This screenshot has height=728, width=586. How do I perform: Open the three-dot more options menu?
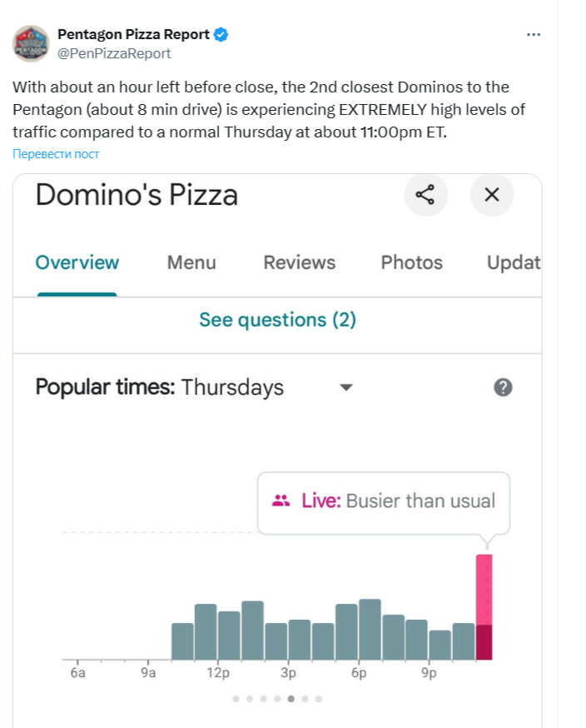[x=534, y=34]
